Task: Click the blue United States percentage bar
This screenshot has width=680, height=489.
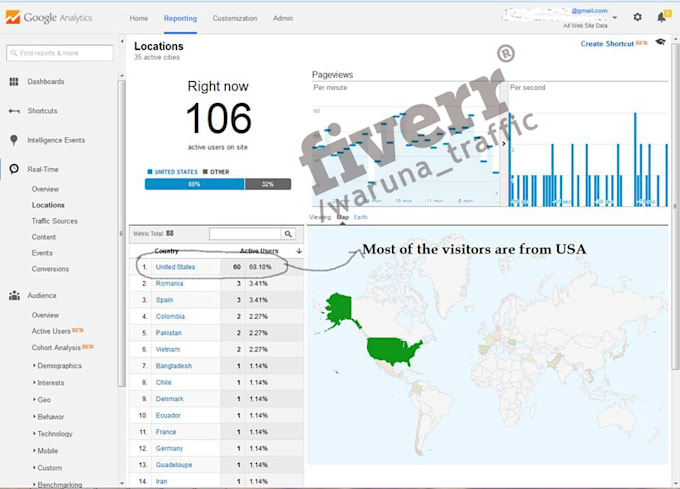Action: (195, 184)
